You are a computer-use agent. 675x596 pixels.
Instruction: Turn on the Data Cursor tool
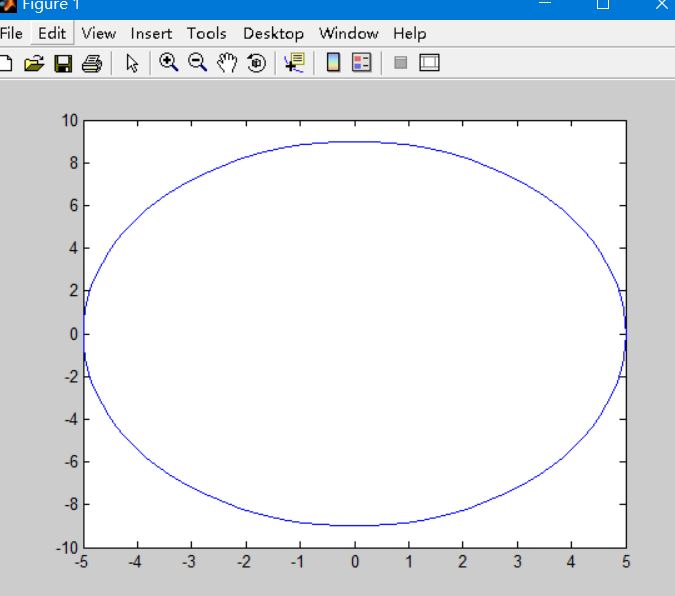click(294, 63)
